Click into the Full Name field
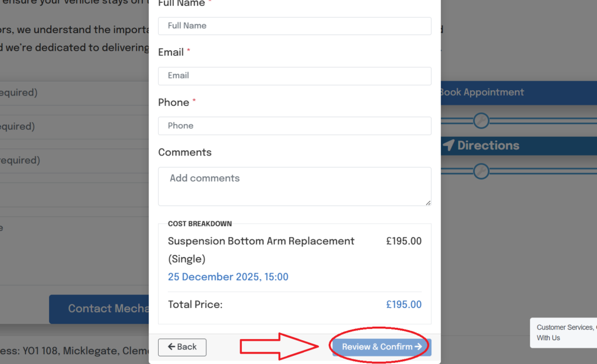597x364 pixels. 294,26
